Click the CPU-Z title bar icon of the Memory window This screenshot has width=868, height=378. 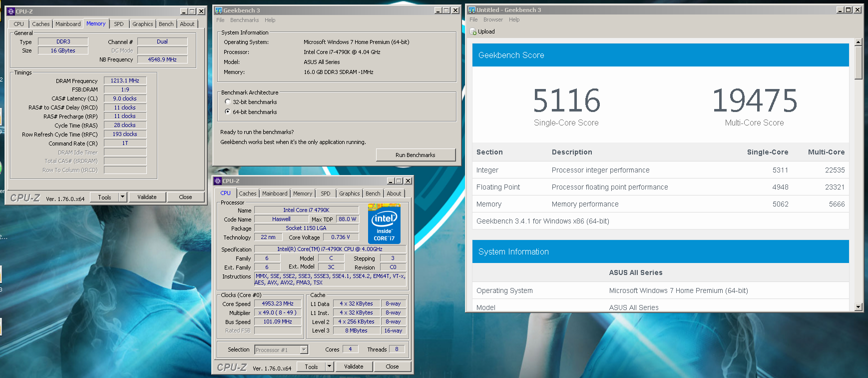11,11
